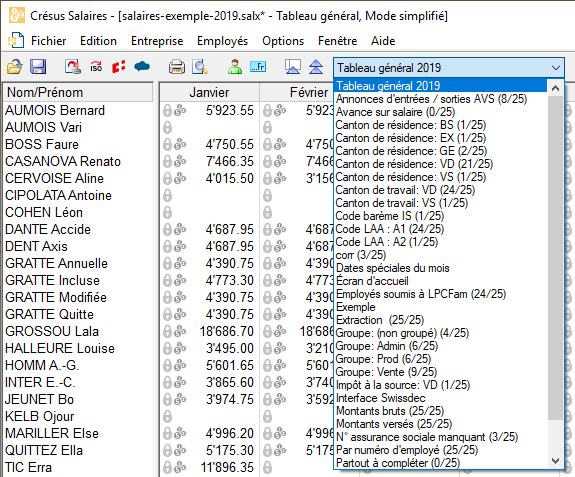The width and height of the screenshot is (575, 477).
Task: Click the dropdown list scrollbar down arrow
Action: pyautogui.click(x=556, y=461)
